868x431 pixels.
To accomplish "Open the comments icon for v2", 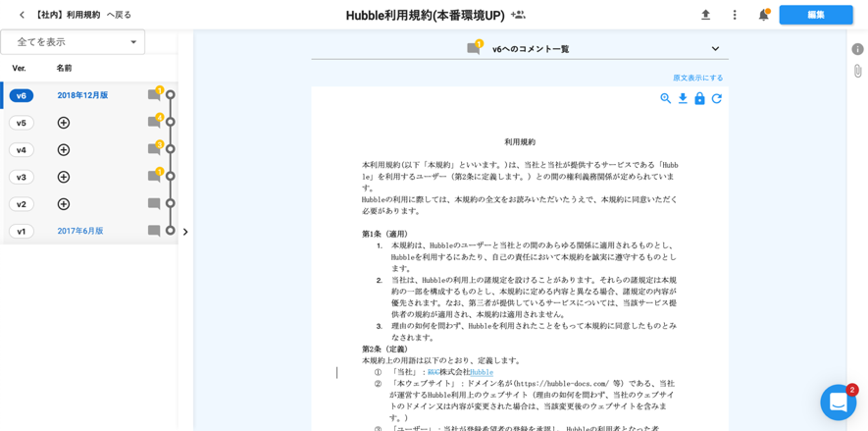I will [x=154, y=204].
